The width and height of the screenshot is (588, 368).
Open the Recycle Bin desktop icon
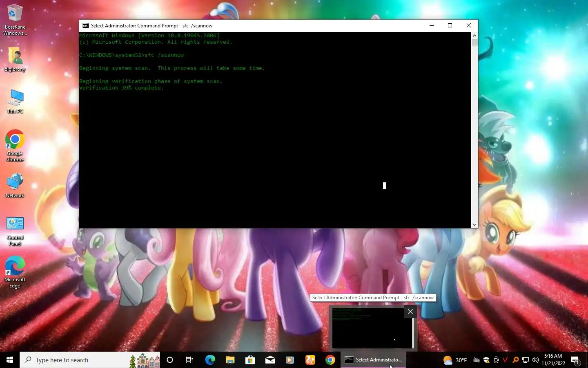pos(15,20)
